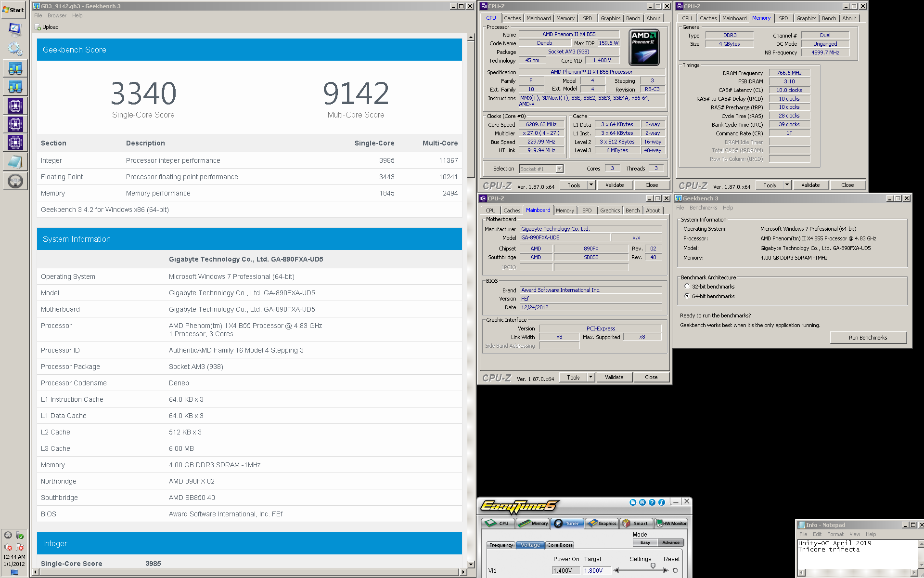This screenshot has height=578, width=924.
Task: Expand Tools dropdown arrow in Mainboard tab CPU-Z window
Action: [591, 377]
